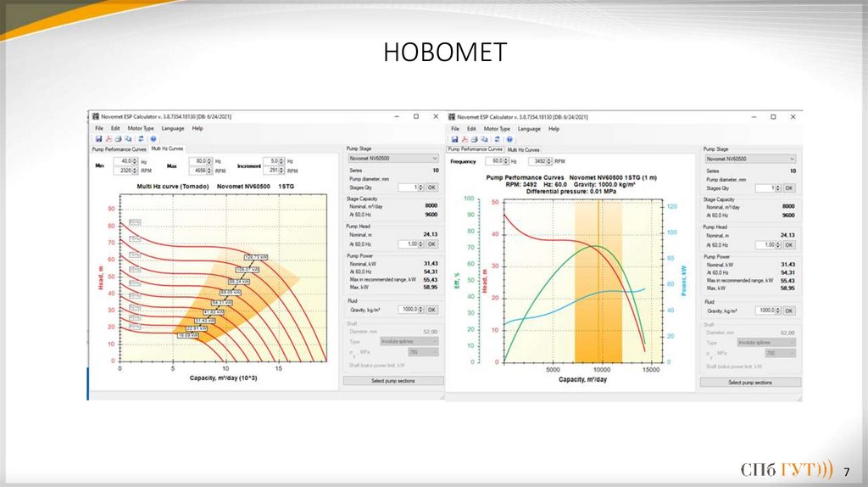Open Help menu in left window
The height and width of the screenshot is (487, 868).
point(198,128)
